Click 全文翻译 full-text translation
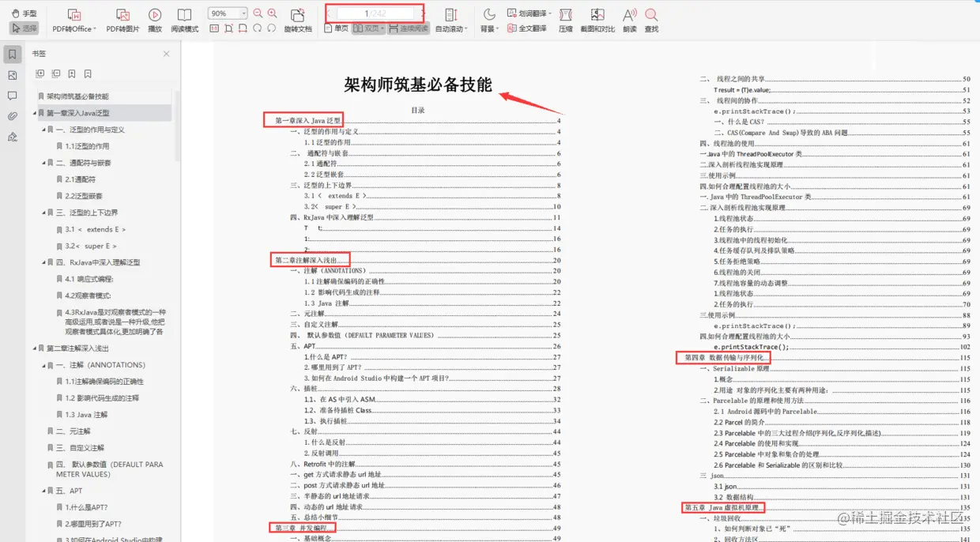 tap(526, 28)
